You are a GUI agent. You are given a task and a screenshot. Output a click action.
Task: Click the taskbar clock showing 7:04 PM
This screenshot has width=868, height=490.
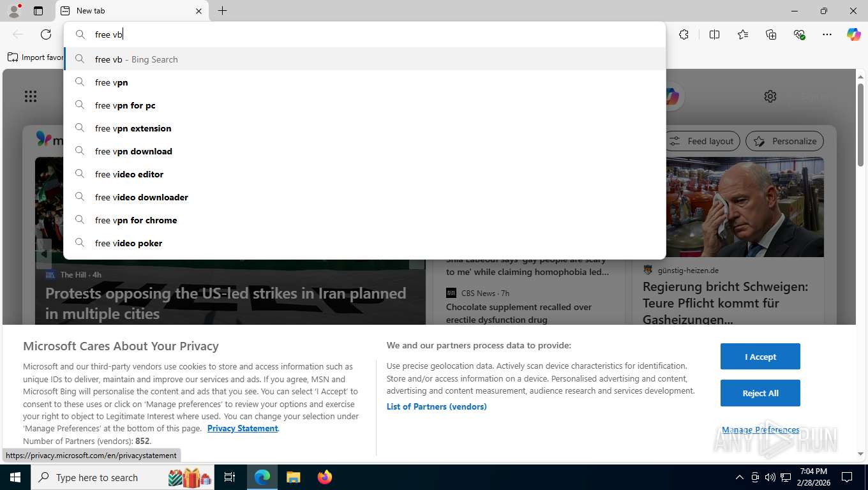814,477
